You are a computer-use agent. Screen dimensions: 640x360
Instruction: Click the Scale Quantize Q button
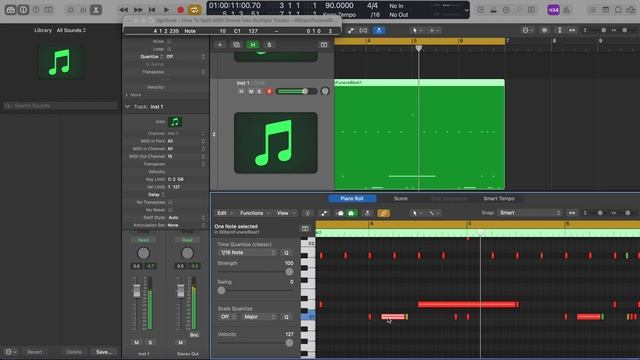point(286,317)
